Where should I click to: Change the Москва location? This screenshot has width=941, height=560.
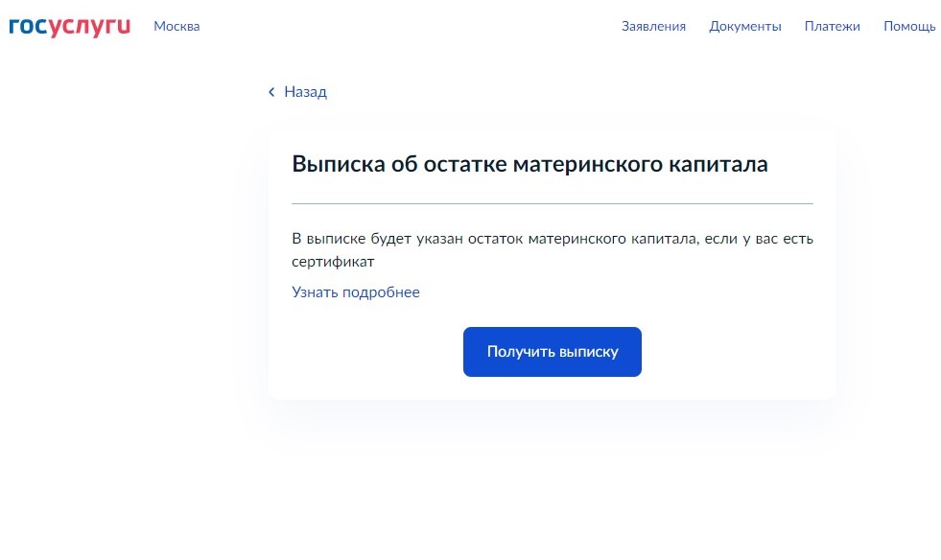[x=176, y=26]
